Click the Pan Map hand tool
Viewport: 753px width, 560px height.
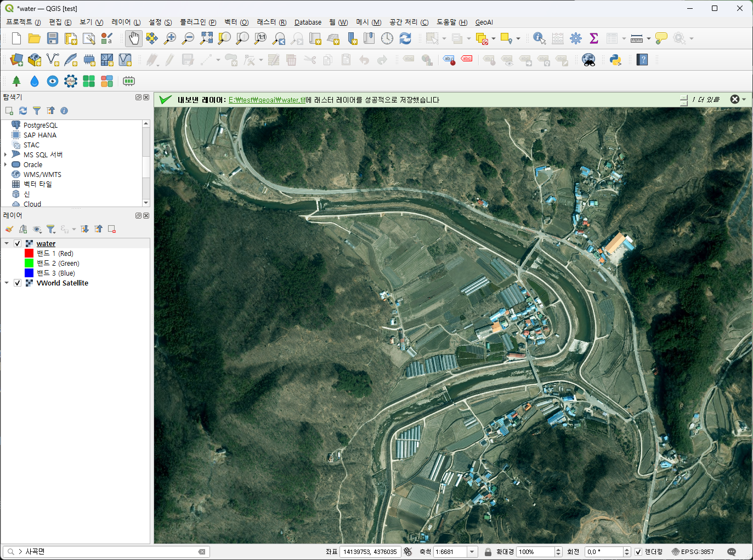[134, 38]
